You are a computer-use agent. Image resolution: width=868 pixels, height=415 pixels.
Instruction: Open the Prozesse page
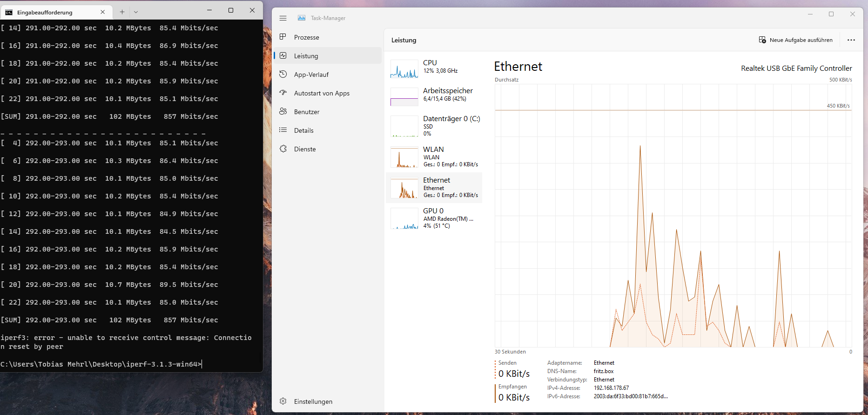coord(328,37)
